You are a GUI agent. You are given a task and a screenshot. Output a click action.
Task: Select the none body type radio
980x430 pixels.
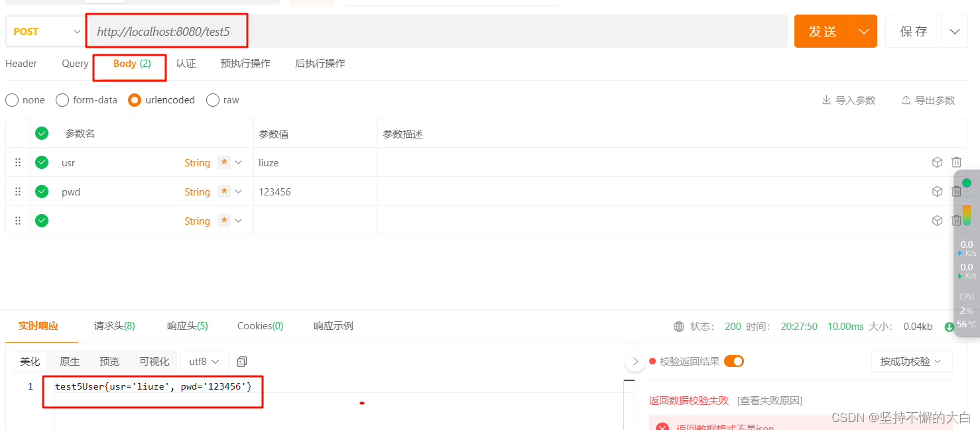(12, 100)
